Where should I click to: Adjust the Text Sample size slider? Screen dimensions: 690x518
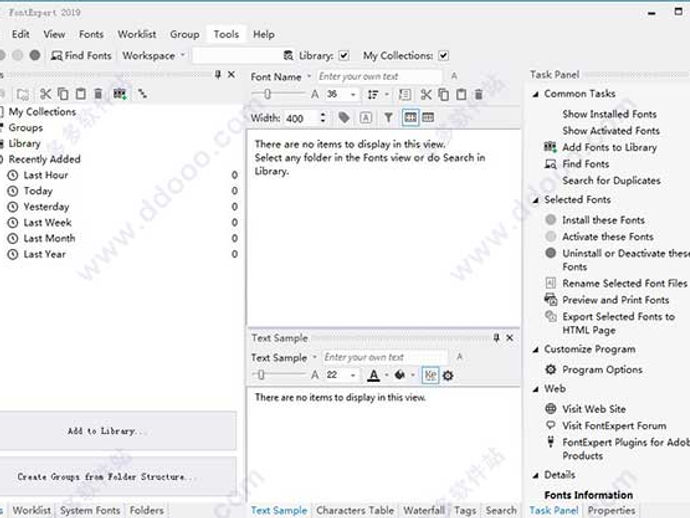tap(261, 375)
